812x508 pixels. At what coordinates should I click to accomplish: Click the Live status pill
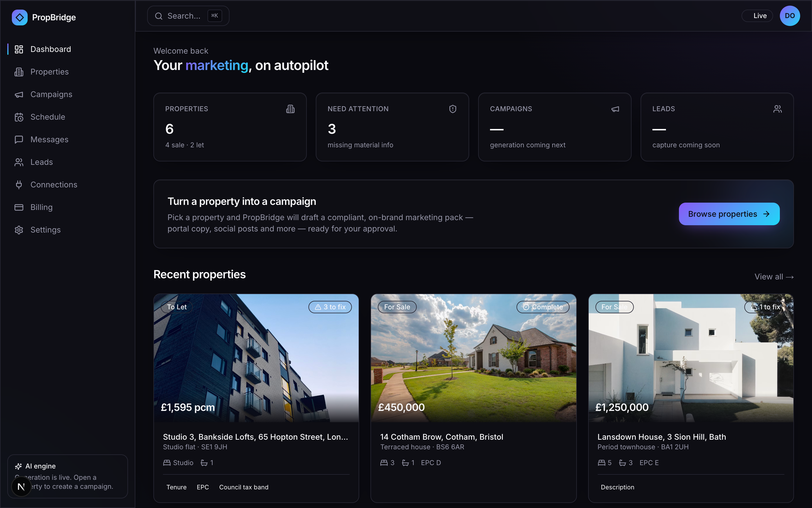point(757,16)
